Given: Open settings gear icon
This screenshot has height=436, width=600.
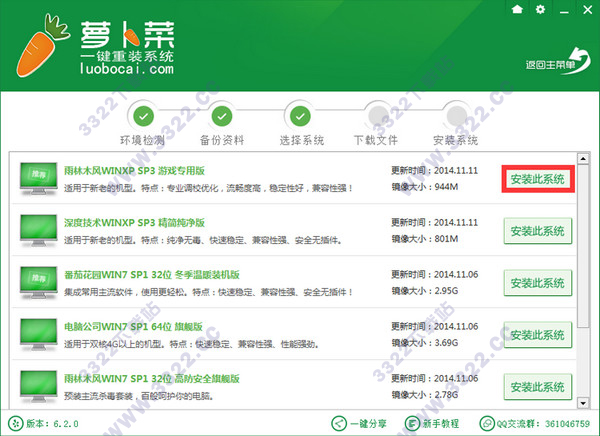Looking at the screenshot, I should coord(540,9).
